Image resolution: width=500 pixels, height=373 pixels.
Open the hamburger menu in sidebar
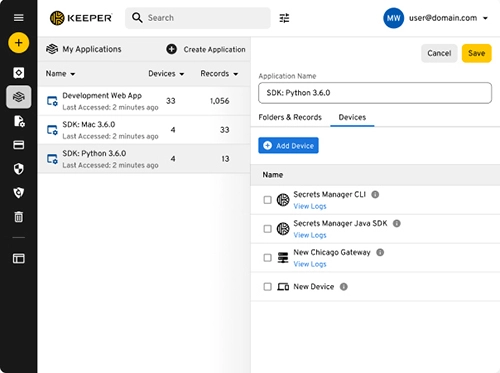tap(19, 17)
